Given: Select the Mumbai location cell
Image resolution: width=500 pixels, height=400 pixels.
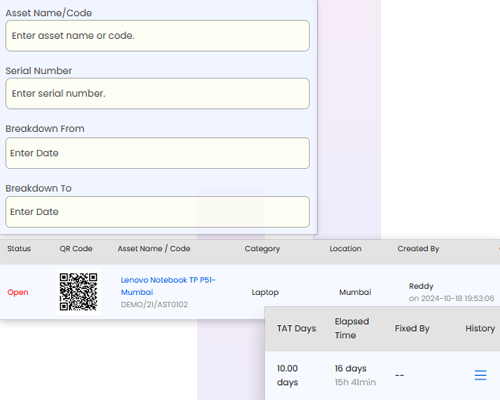Looking at the screenshot, I should tap(355, 292).
